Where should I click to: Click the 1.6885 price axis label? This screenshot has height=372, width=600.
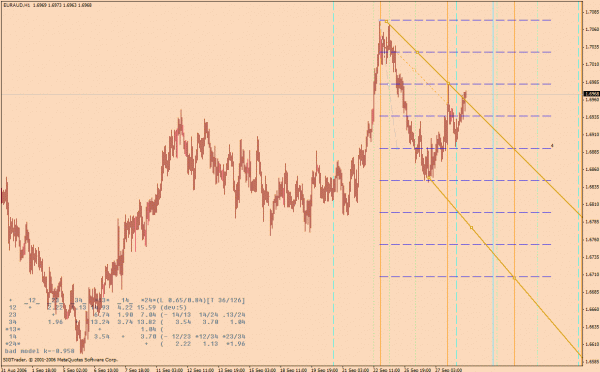point(592,152)
